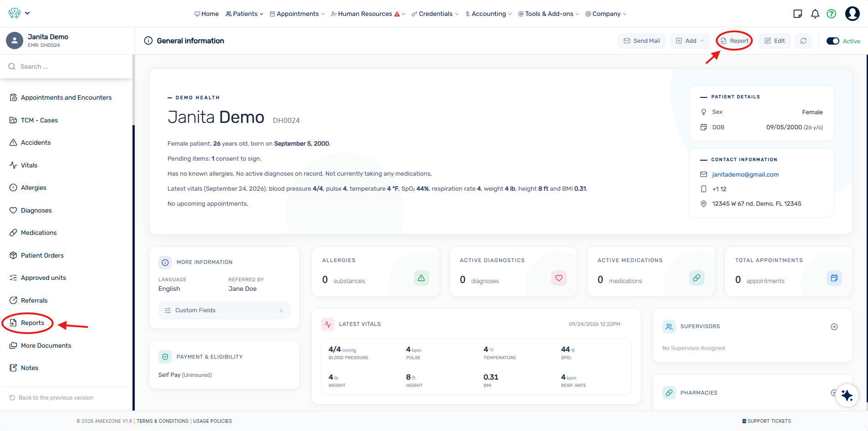Open the Tools & Add-ons menu
The image size is (868, 431).
[548, 14]
